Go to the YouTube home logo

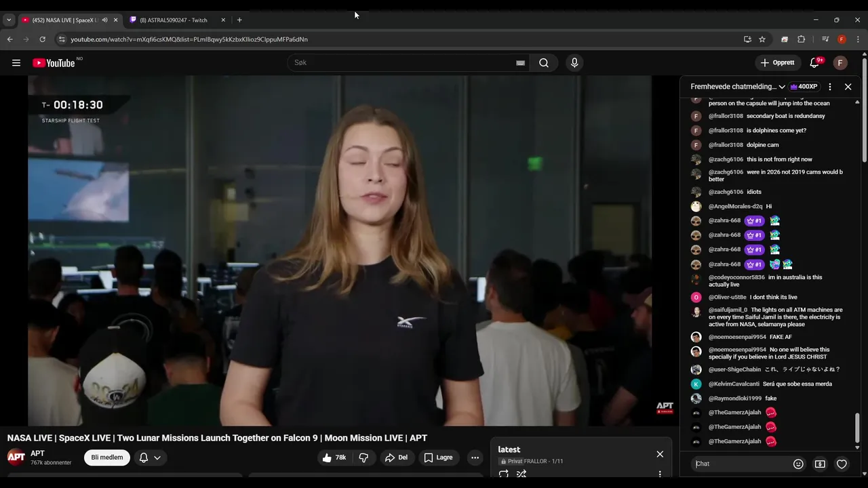pyautogui.click(x=54, y=63)
